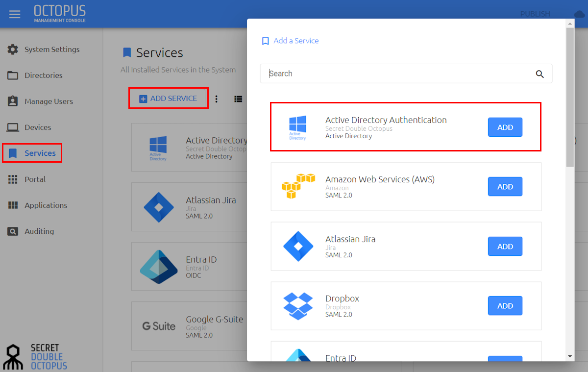Click the Entra ID icon in dialog
Viewport: 588px width, 372px height.
[x=298, y=356]
